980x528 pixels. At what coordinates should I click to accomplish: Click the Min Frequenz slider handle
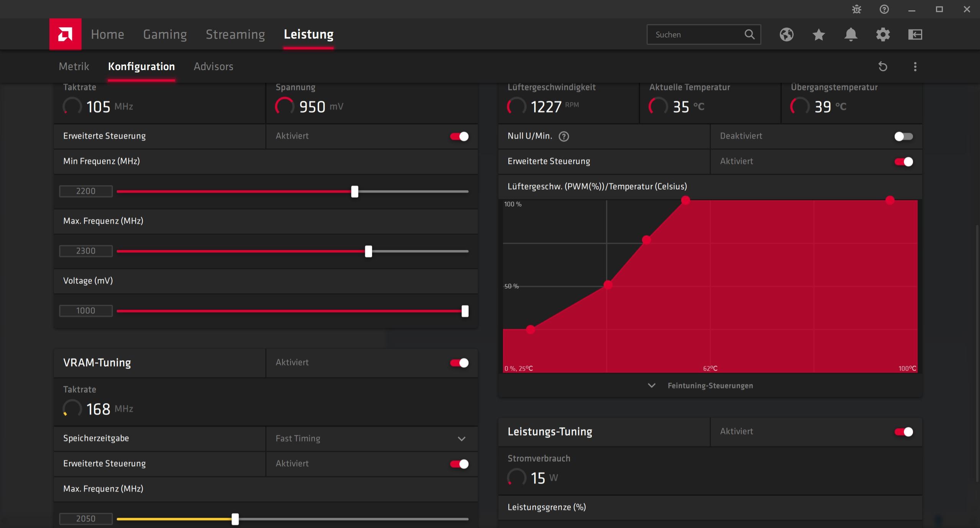coord(355,192)
